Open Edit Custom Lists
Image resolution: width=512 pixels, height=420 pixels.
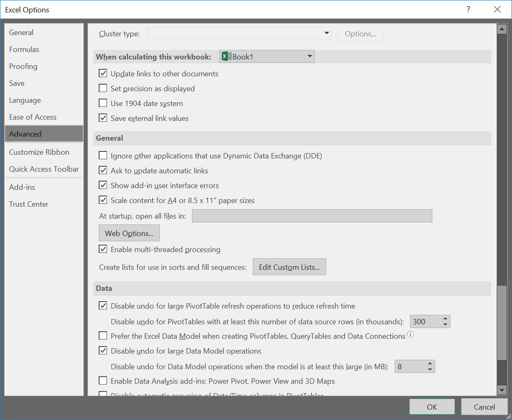(289, 267)
